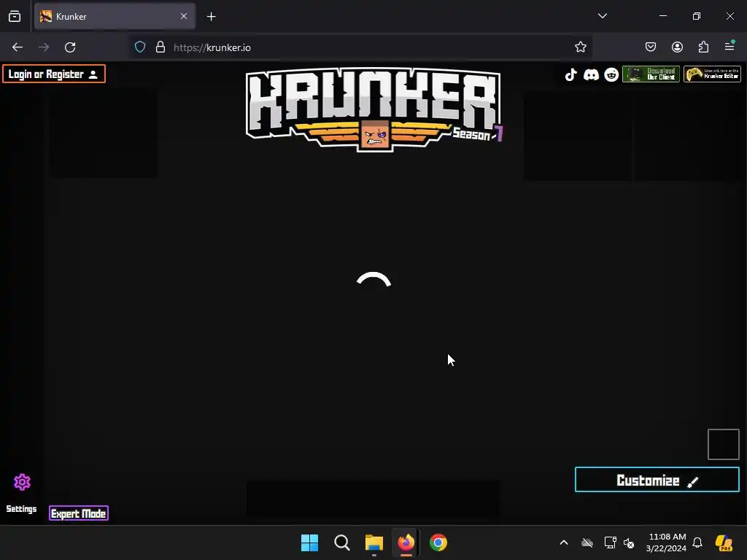The height and width of the screenshot is (560, 747).
Task: Click the Download Our Client banner
Action: coord(651,74)
